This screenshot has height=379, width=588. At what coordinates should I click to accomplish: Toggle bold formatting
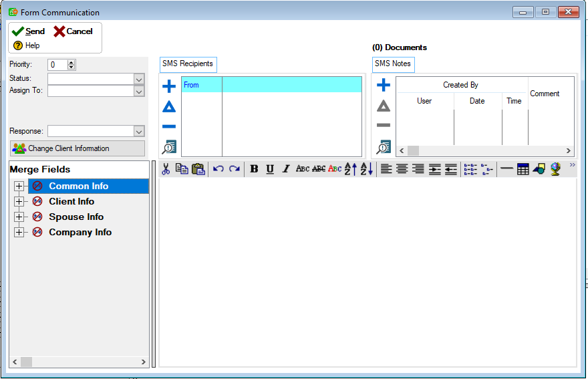tap(254, 169)
